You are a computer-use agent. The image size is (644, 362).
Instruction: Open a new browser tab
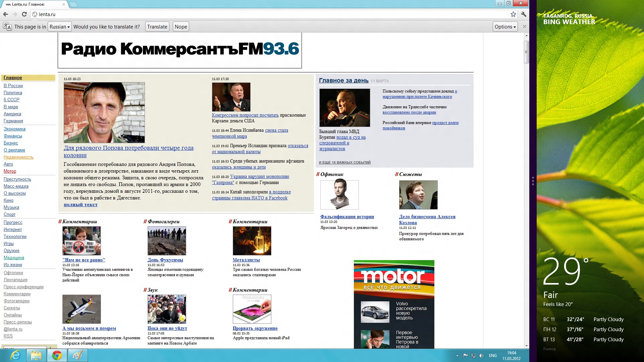[73, 4]
